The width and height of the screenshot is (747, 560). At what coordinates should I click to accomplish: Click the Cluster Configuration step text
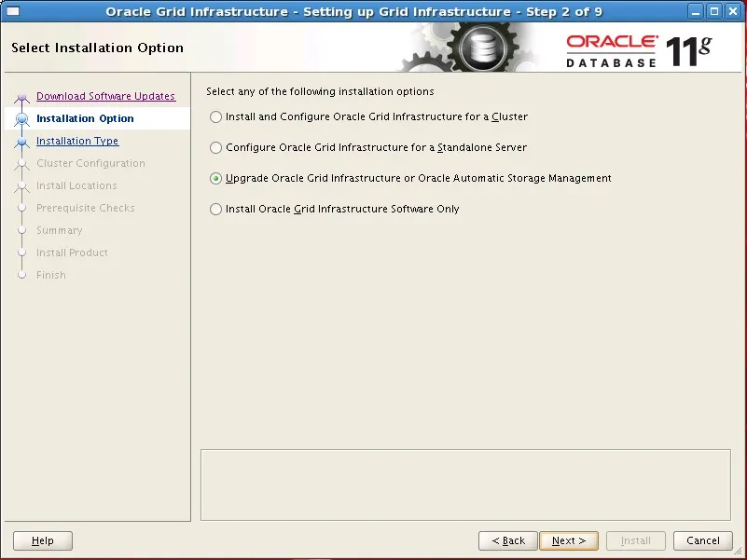pyautogui.click(x=90, y=163)
